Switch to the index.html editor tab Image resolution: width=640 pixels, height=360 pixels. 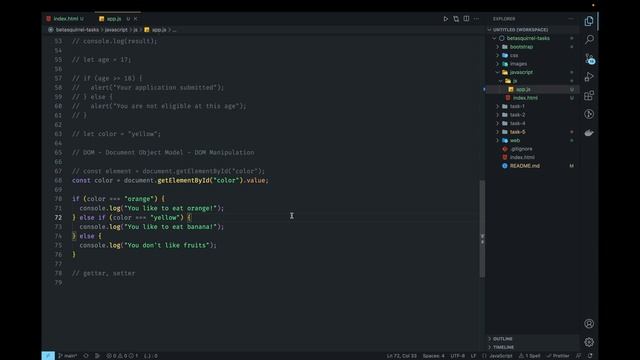(65, 19)
